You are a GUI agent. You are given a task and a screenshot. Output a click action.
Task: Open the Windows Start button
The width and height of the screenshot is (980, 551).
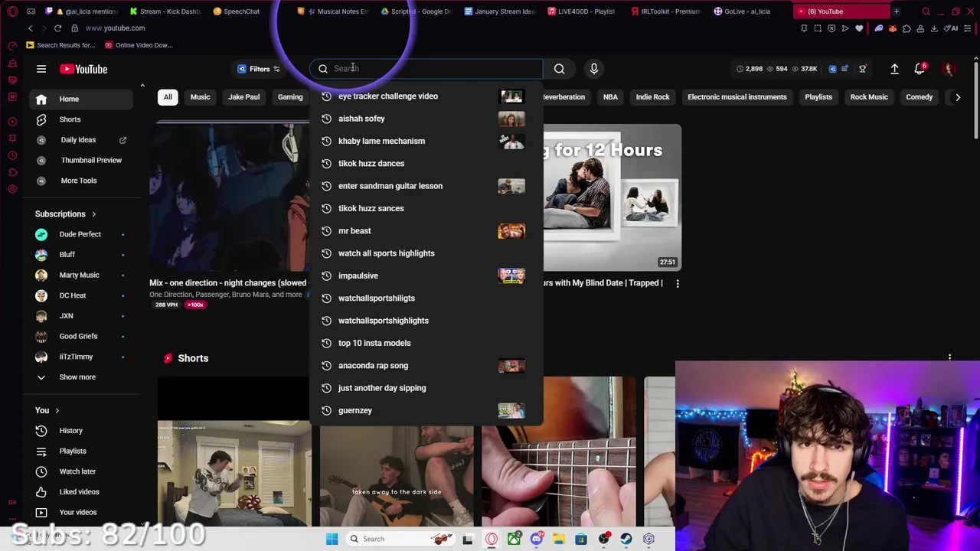pyautogui.click(x=332, y=539)
